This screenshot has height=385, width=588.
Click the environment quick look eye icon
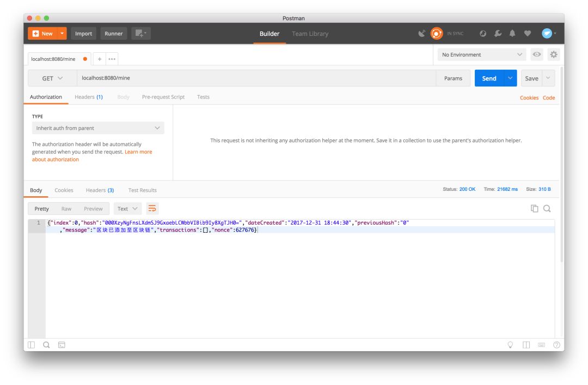click(x=537, y=55)
